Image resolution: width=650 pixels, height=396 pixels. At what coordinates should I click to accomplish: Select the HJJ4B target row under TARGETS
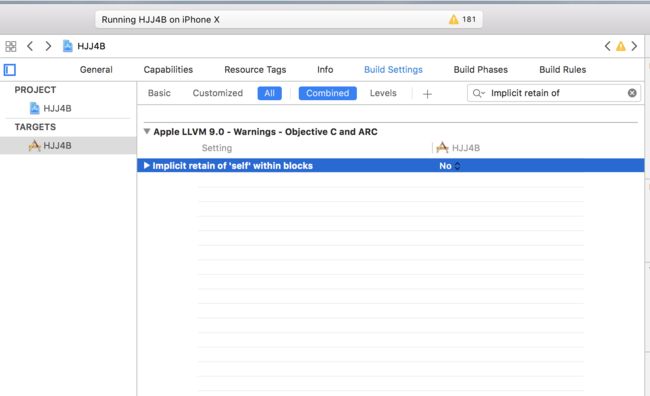point(68,146)
